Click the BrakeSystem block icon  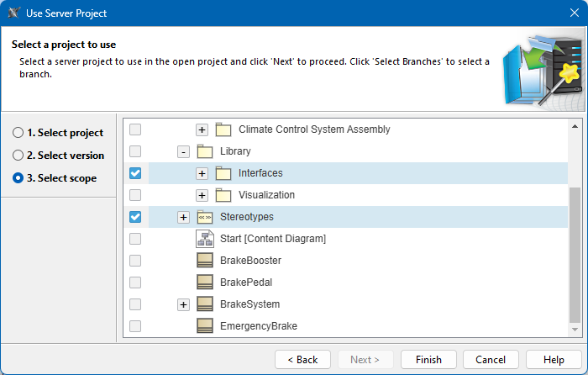click(205, 304)
